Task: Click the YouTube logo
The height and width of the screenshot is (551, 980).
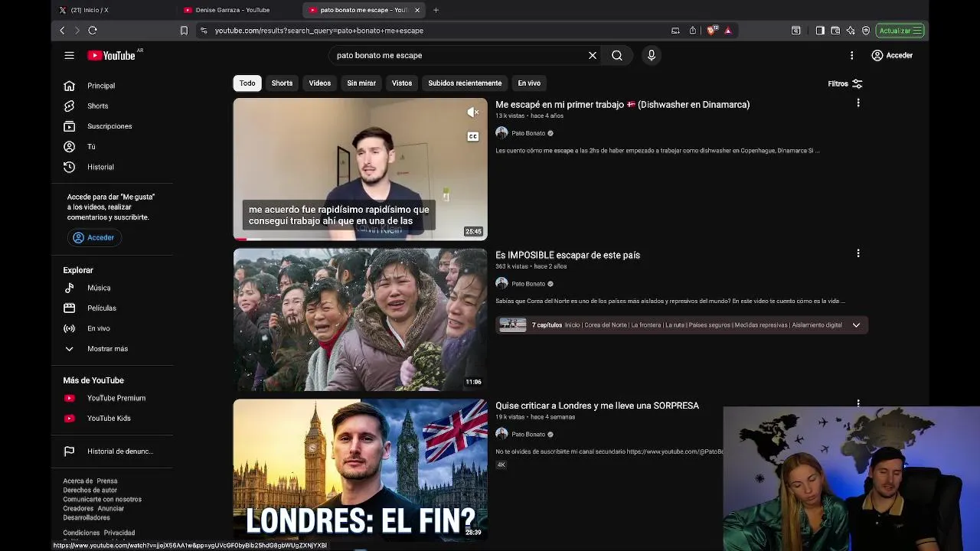Action: click(111, 55)
